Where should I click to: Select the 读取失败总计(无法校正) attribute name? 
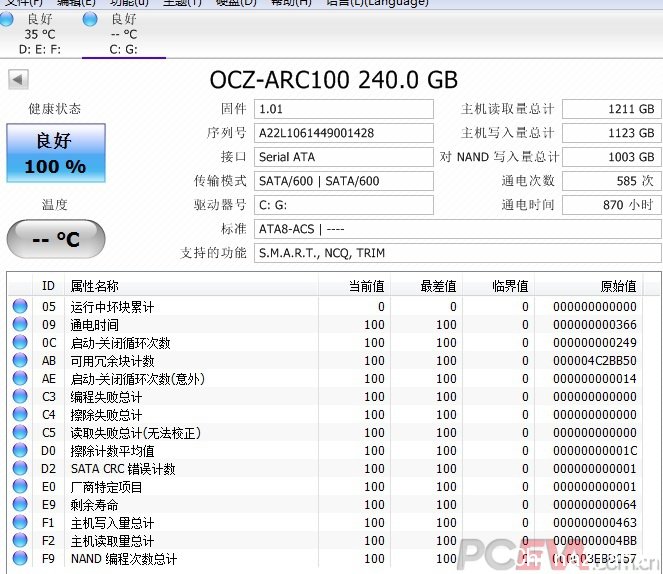(x=135, y=432)
